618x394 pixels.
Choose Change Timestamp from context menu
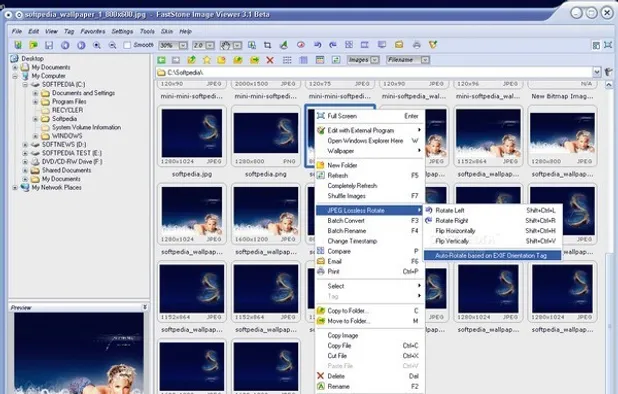tap(370, 241)
